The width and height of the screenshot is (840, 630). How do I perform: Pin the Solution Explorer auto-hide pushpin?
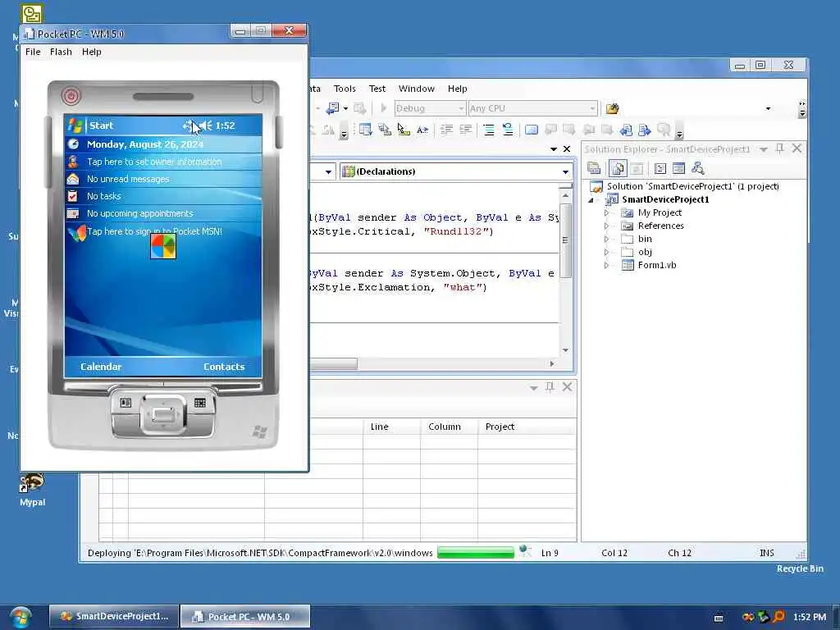point(779,148)
